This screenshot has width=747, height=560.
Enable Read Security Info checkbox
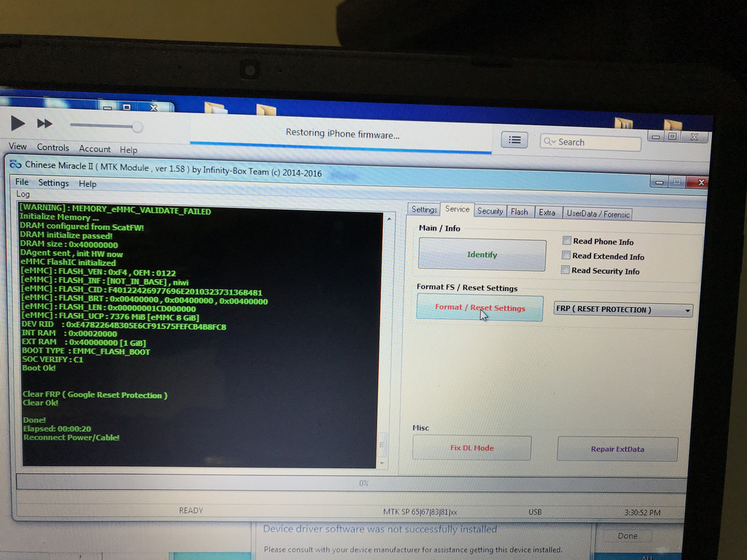click(566, 270)
